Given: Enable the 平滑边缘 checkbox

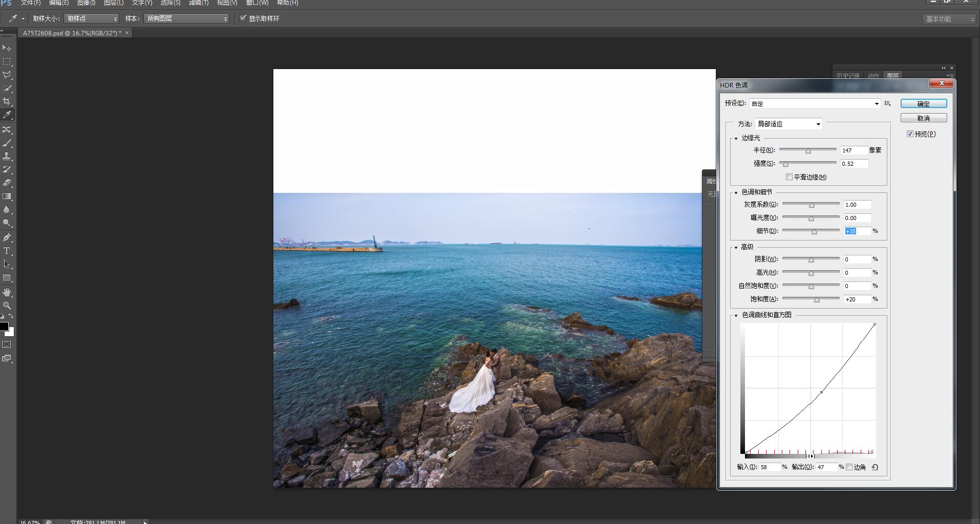Looking at the screenshot, I should pos(789,177).
